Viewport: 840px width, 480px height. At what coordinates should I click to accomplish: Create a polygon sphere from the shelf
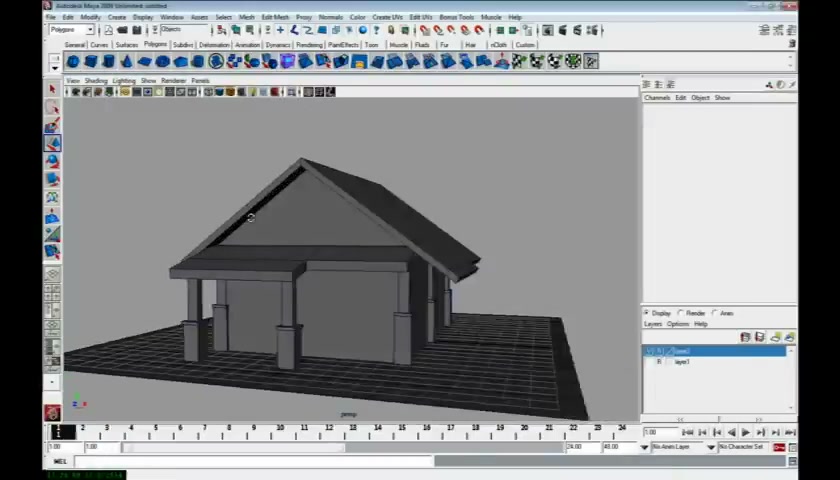click(73, 62)
